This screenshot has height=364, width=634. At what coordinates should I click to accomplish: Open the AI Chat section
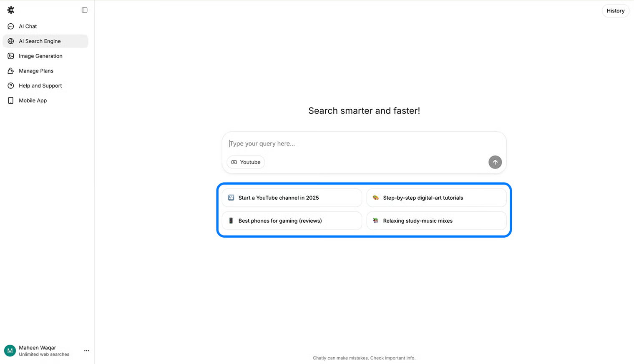[28, 26]
